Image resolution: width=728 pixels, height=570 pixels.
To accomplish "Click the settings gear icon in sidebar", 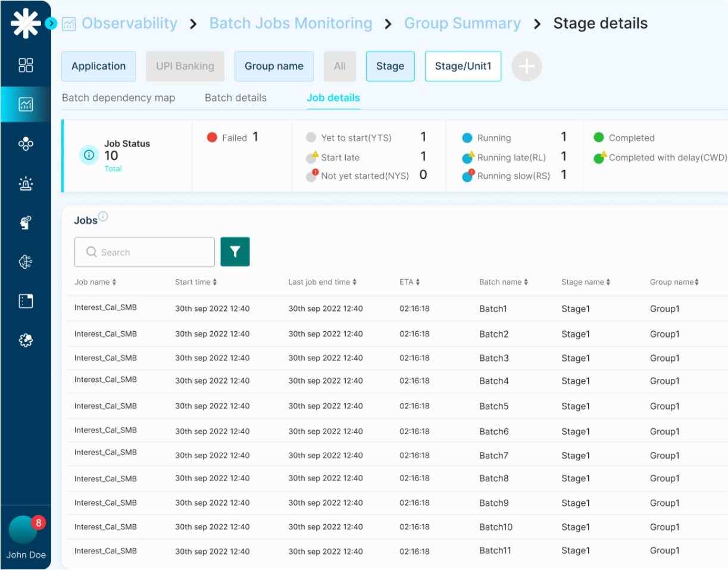I will tap(26, 340).
